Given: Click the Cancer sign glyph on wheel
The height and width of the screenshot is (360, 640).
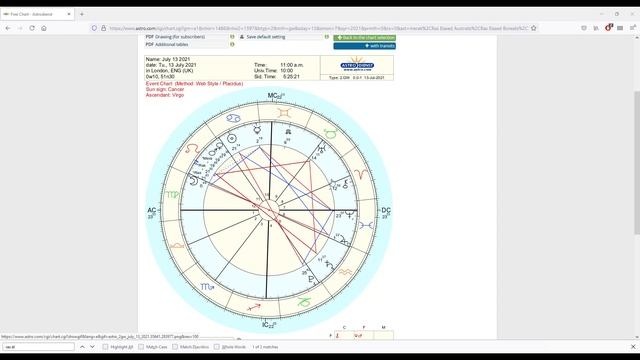Looking at the screenshot, I should tap(233, 118).
